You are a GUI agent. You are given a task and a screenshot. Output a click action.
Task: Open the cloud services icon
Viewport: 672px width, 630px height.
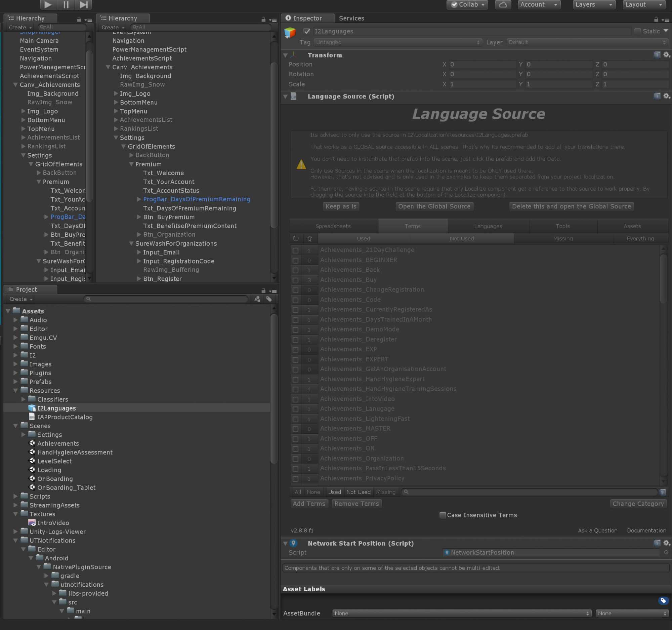tap(503, 4)
